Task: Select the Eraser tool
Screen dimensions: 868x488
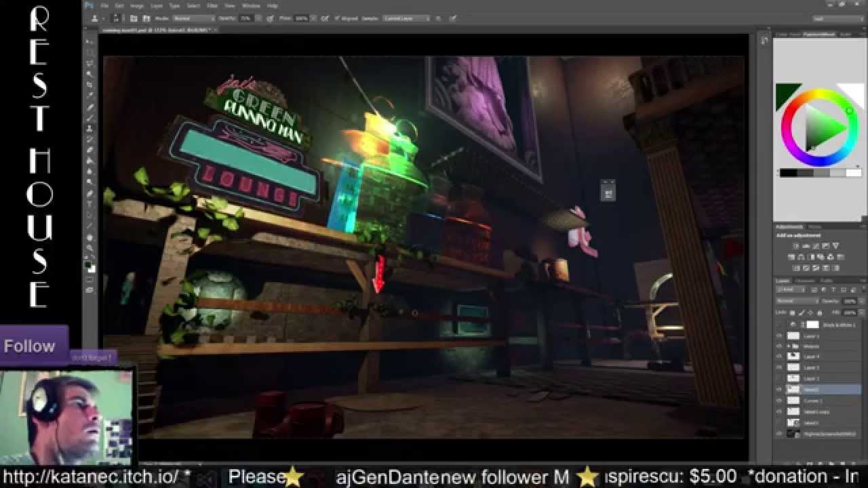Action: pyautogui.click(x=90, y=150)
